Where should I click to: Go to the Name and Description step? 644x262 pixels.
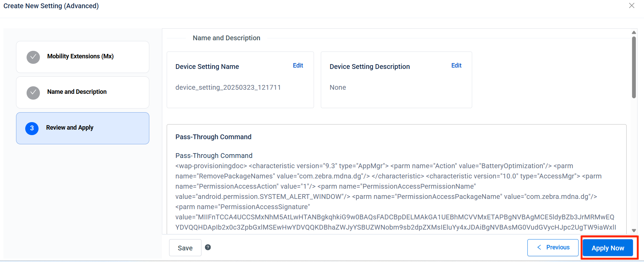click(77, 92)
